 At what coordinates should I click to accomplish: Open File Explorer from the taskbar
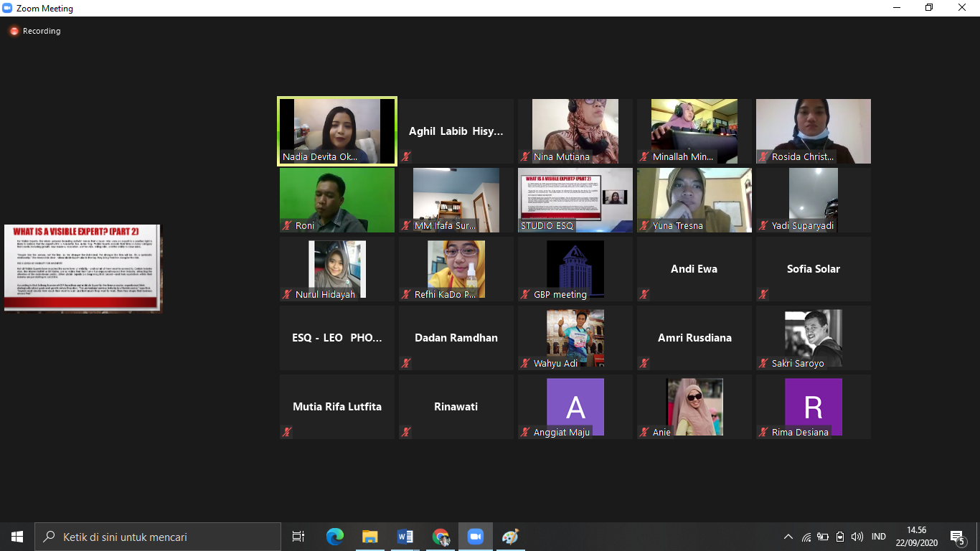point(369,537)
